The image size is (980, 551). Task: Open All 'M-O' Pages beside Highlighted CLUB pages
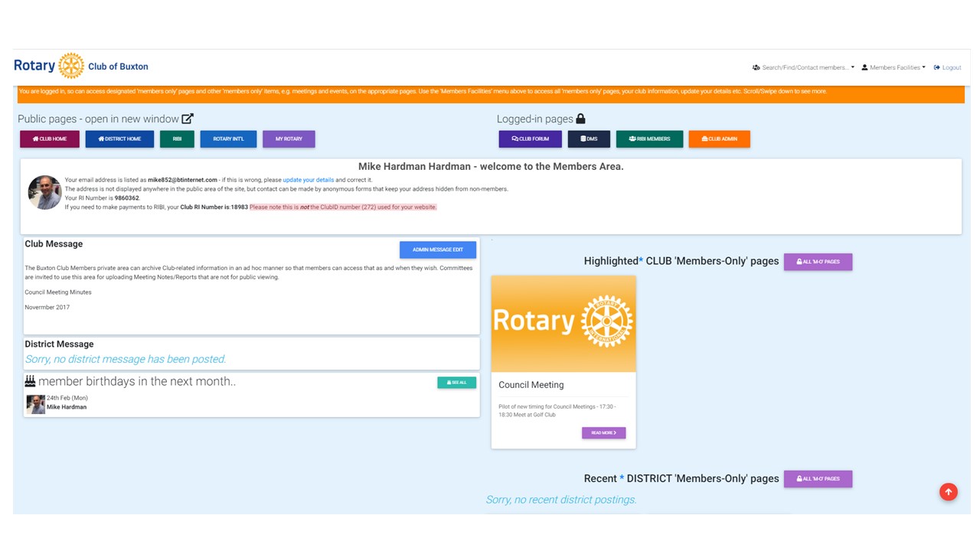pyautogui.click(x=818, y=262)
